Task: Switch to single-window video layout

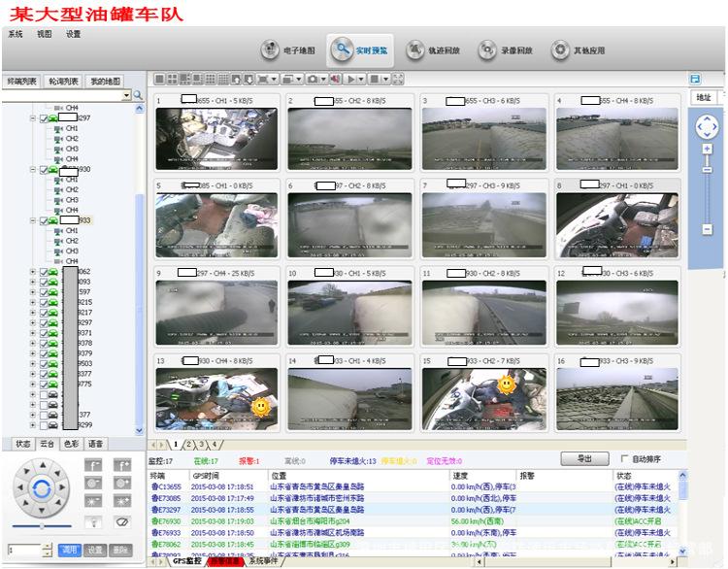Action: tap(160, 79)
